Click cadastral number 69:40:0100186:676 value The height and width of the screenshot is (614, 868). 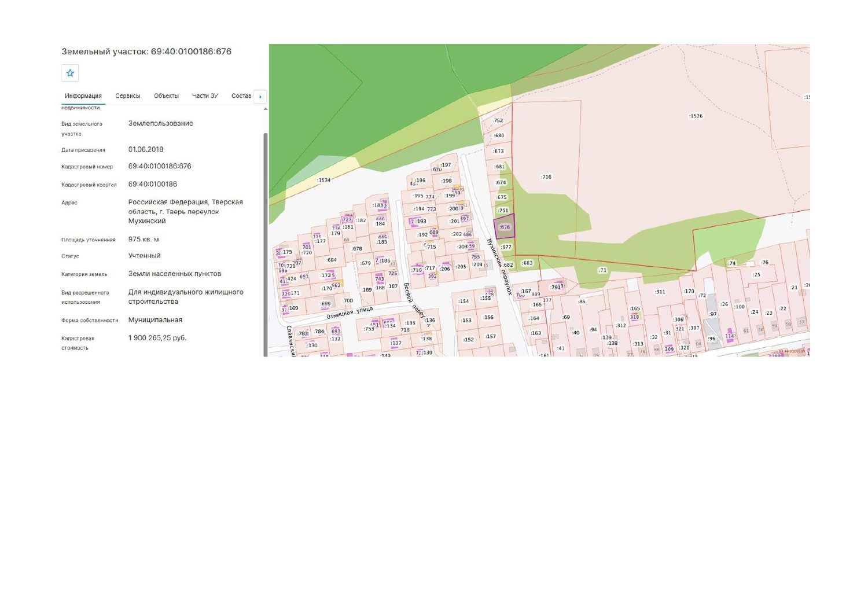(x=160, y=166)
